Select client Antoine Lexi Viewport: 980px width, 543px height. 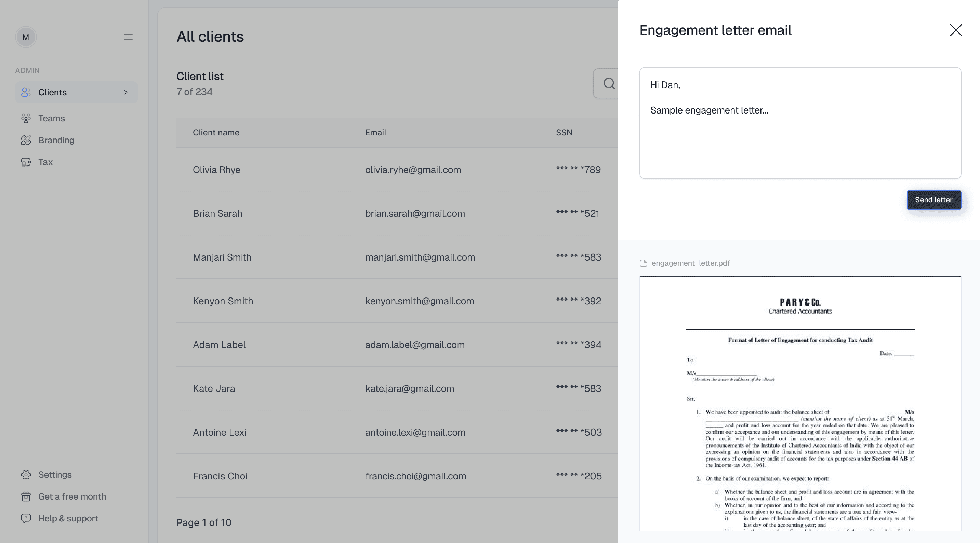pyautogui.click(x=220, y=432)
